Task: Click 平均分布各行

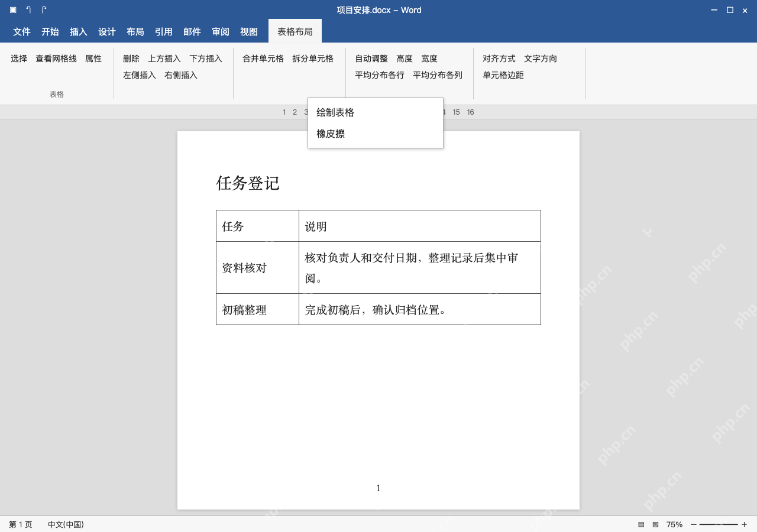Action: pos(380,75)
